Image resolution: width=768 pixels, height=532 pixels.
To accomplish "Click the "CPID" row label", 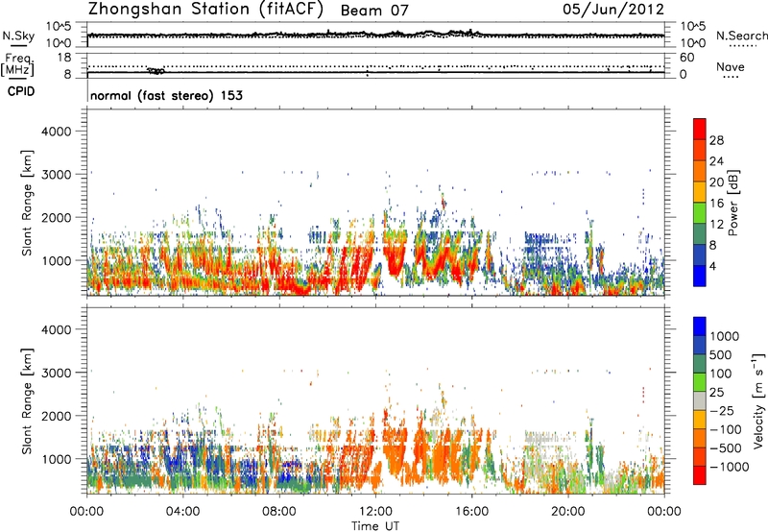I will pos(21,91).
